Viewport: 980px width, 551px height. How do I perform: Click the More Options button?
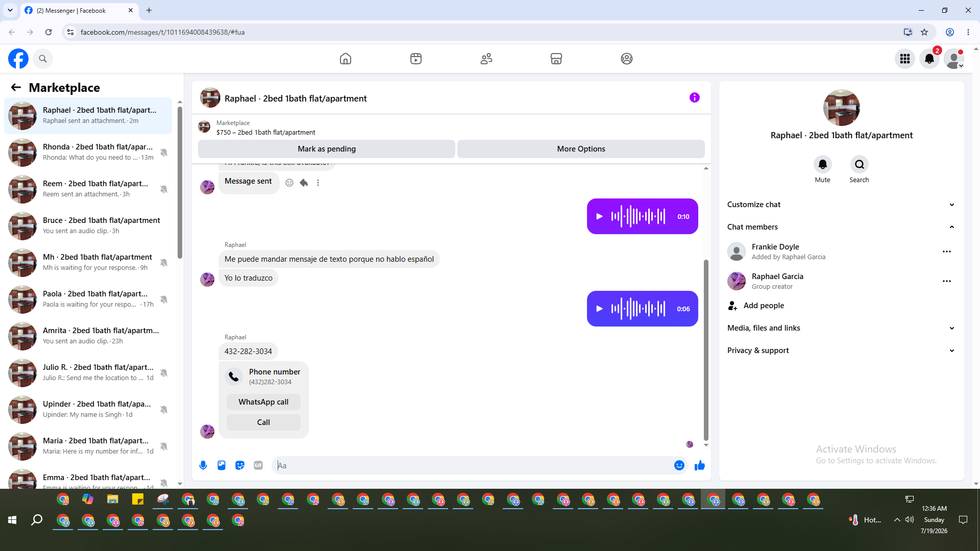(581, 149)
